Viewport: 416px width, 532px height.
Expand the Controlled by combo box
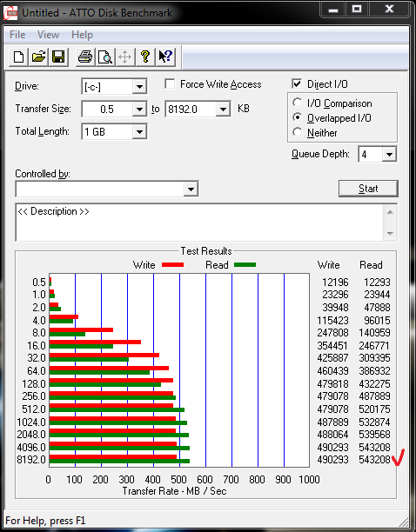(191, 189)
